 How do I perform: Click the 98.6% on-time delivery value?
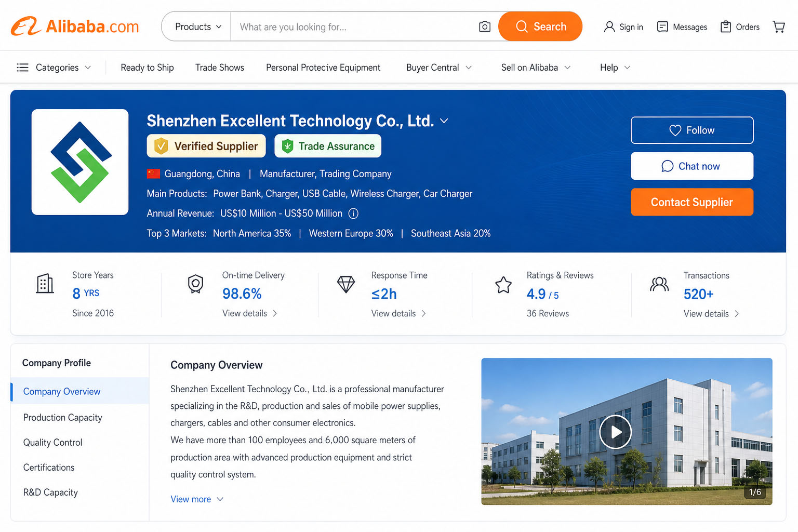(x=242, y=294)
